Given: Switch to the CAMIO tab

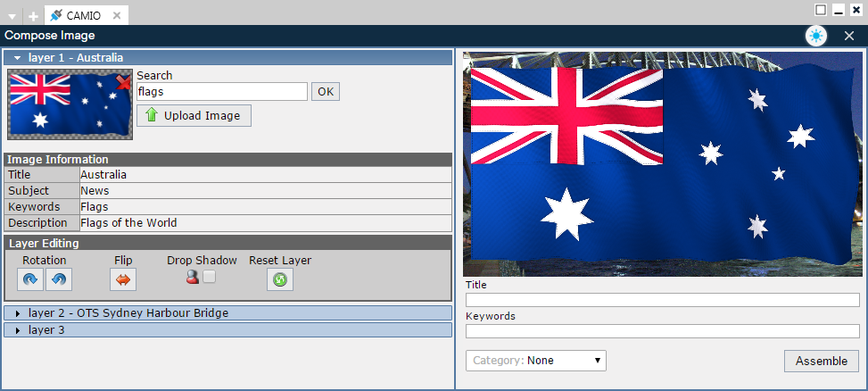Looking at the screenshot, I should click(83, 15).
